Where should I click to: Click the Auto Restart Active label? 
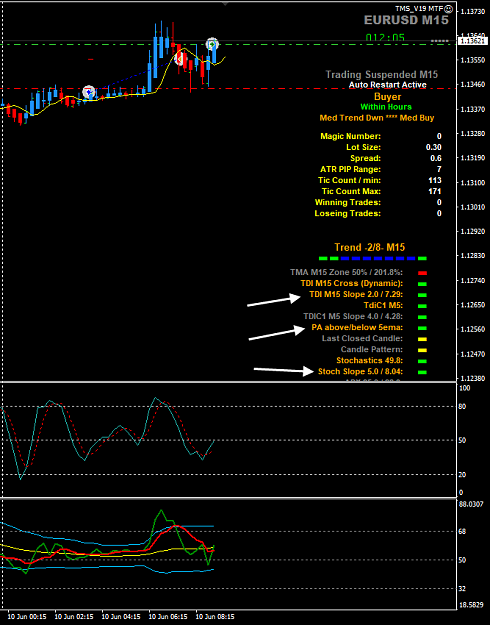388,85
